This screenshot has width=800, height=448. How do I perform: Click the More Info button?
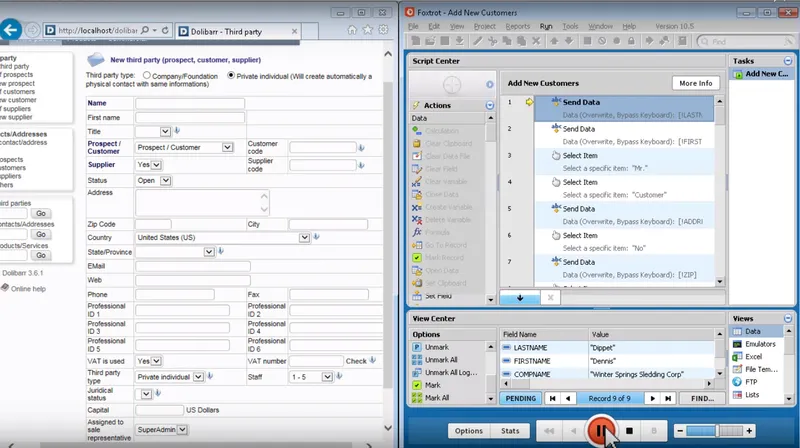click(695, 83)
